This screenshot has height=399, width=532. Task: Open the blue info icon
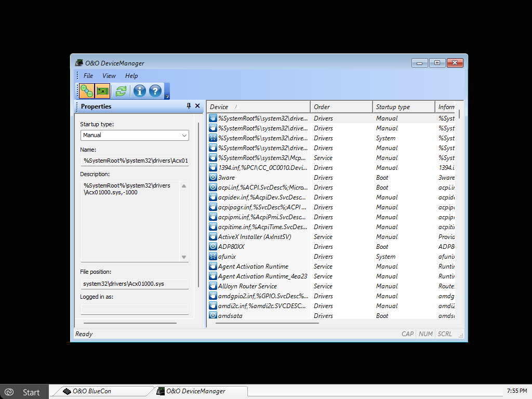139,91
